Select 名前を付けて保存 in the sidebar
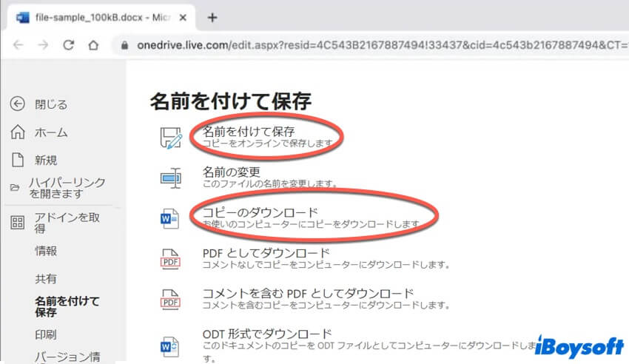Image resolution: width=629 pixels, height=364 pixels. [67, 307]
